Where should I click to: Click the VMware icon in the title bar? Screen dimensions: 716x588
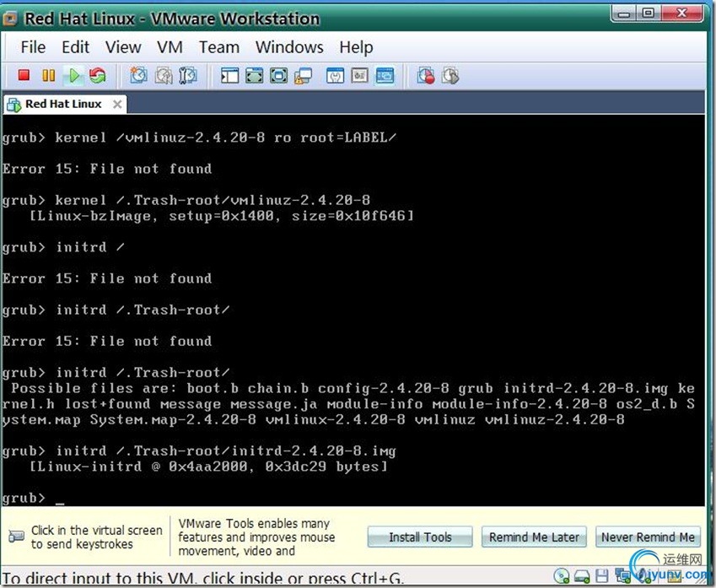(10, 19)
